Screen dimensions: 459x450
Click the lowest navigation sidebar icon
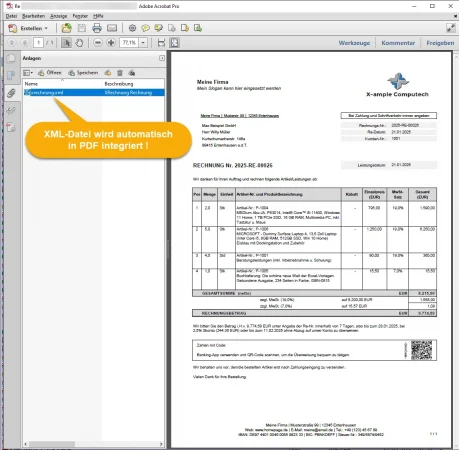click(x=11, y=127)
